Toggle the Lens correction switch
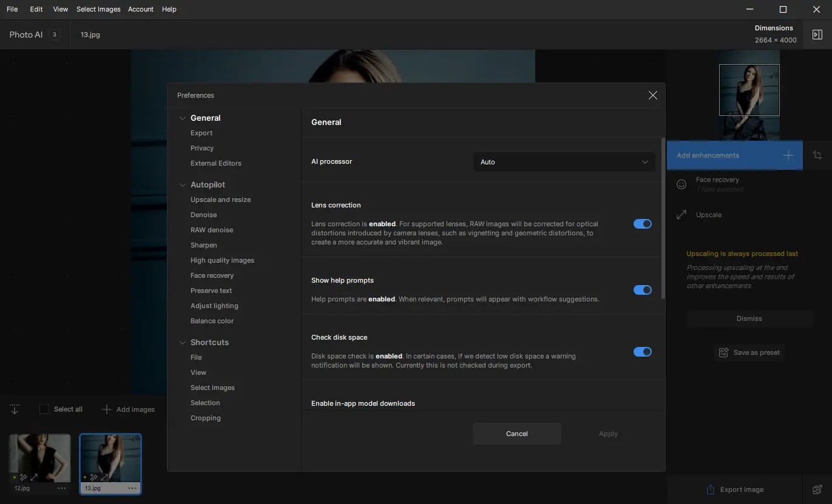832x504 pixels. tap(643, 224)
